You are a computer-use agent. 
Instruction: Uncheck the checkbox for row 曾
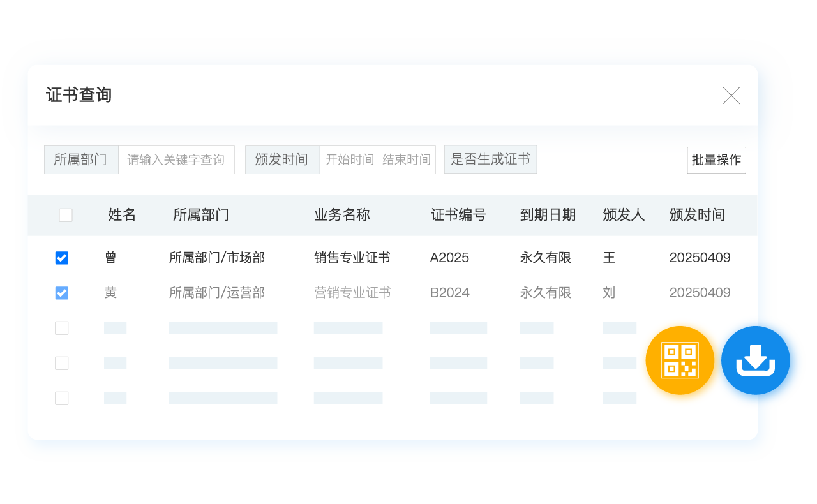click(x=62, y=258)
